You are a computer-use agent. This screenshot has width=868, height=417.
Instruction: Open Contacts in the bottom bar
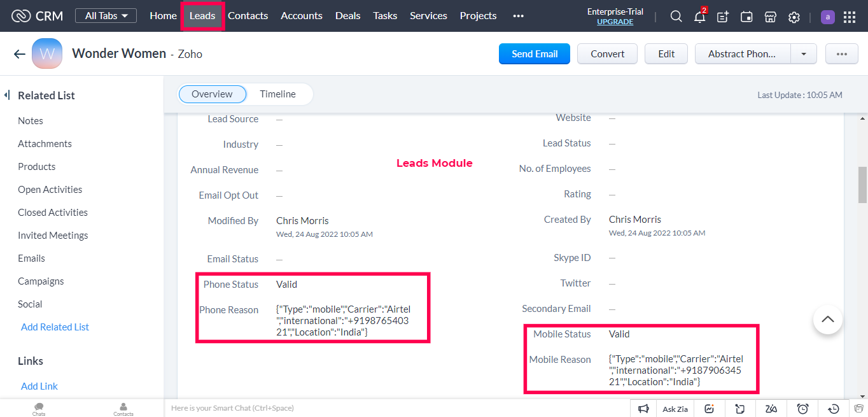point(123,409)
